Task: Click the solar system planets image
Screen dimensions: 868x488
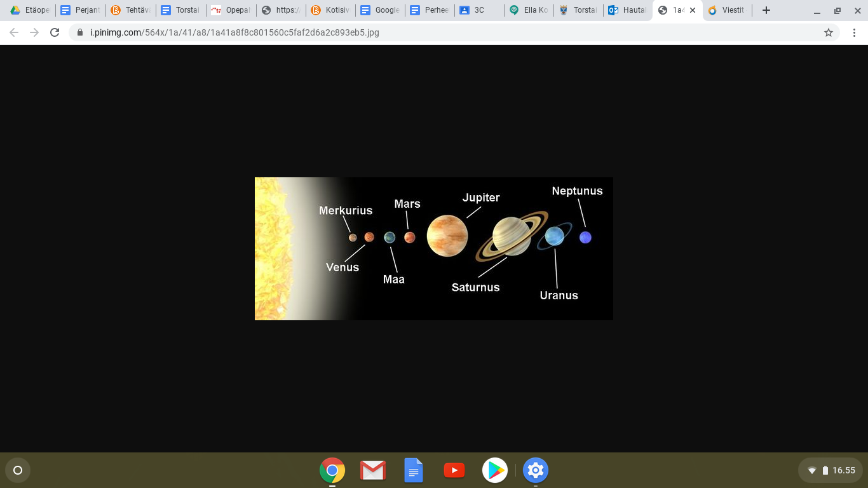Action: pyautogui.click(x=433, y=248)
